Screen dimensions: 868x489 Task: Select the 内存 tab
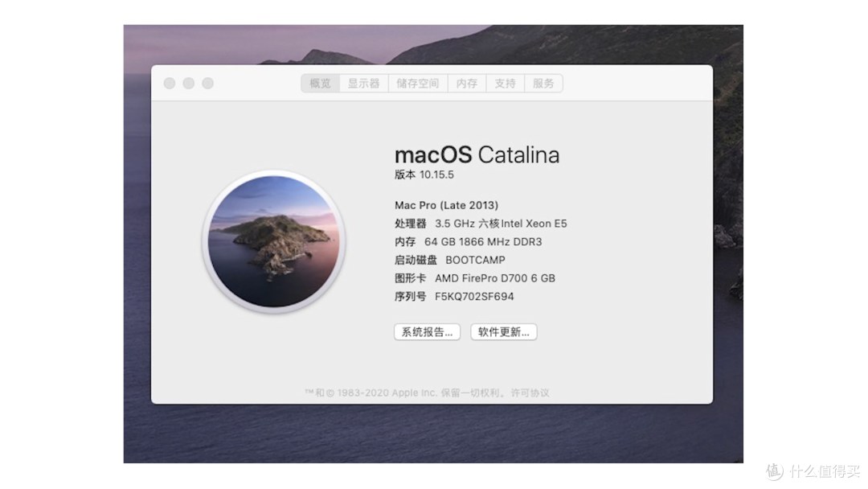467,83
